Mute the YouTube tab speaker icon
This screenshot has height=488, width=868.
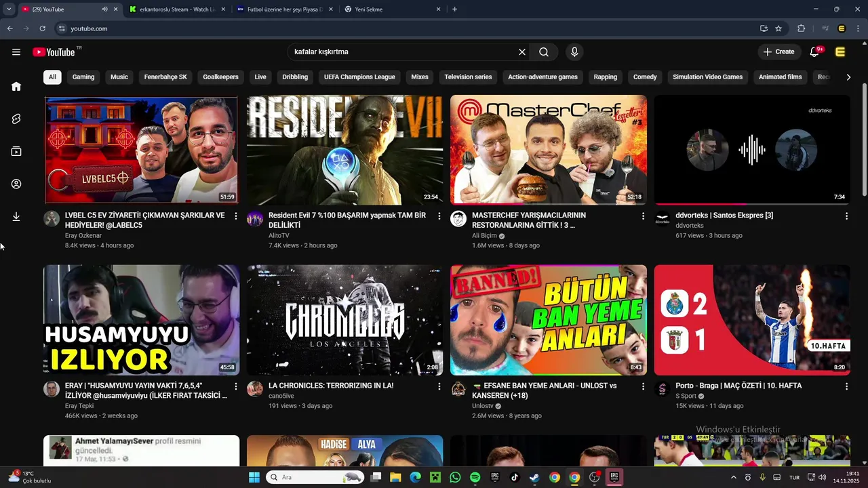(104, 9)
